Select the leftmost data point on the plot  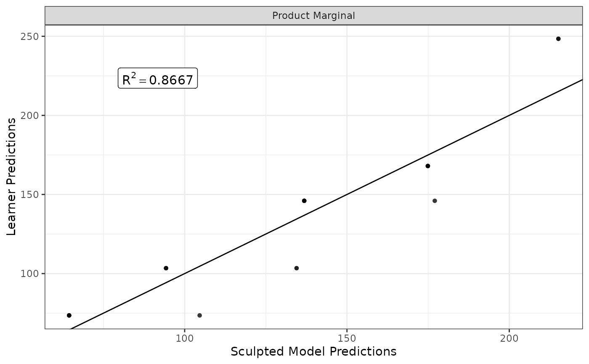click(x=69, y=315)
